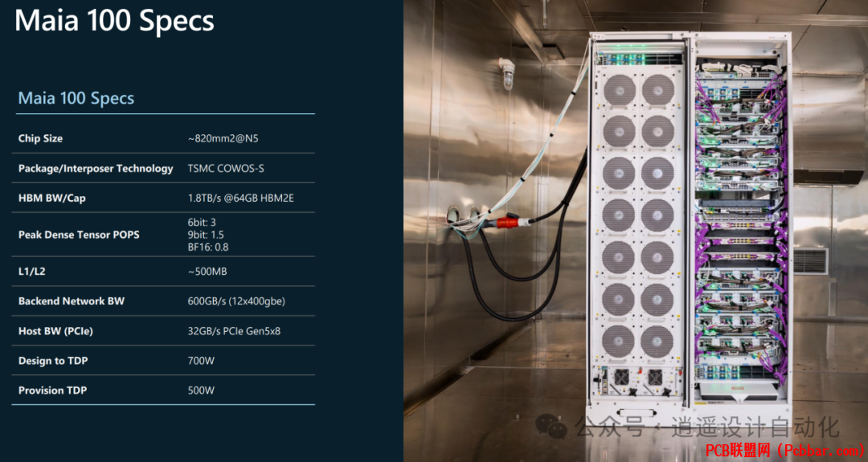Select the 'Chip Size' row label

pos(40,138)
